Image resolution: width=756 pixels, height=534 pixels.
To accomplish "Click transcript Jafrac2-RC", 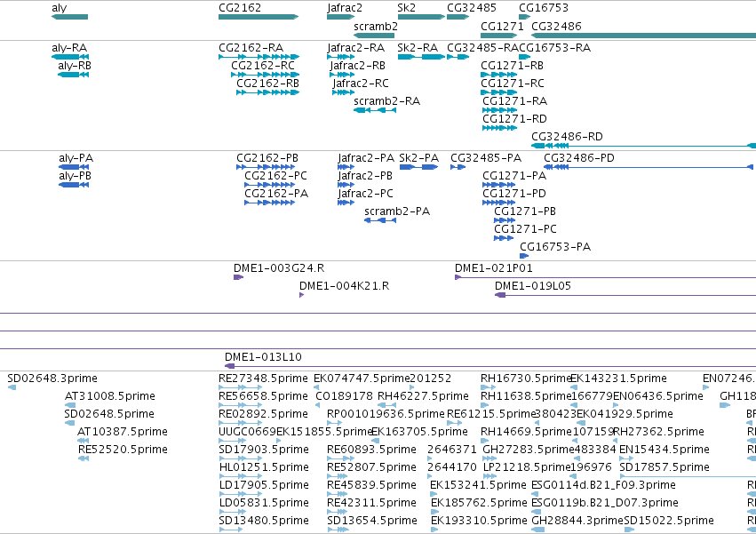I will point(361,84).
